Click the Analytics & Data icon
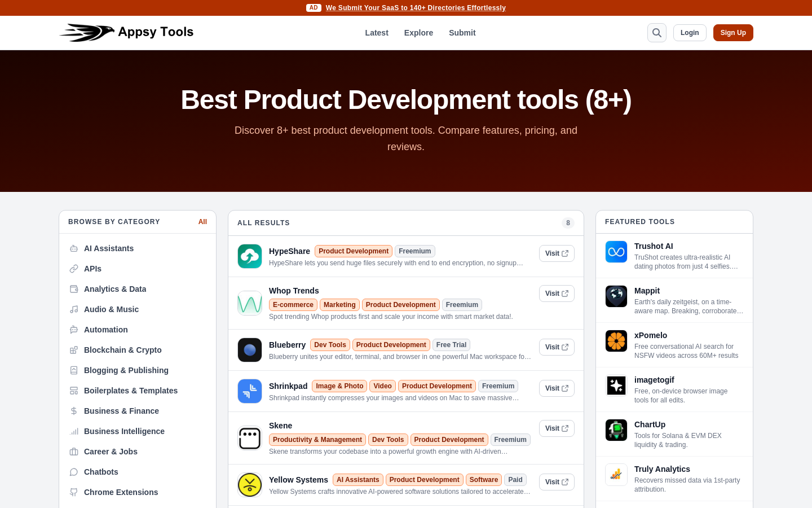The image size is (812, 508). [74, 289]
